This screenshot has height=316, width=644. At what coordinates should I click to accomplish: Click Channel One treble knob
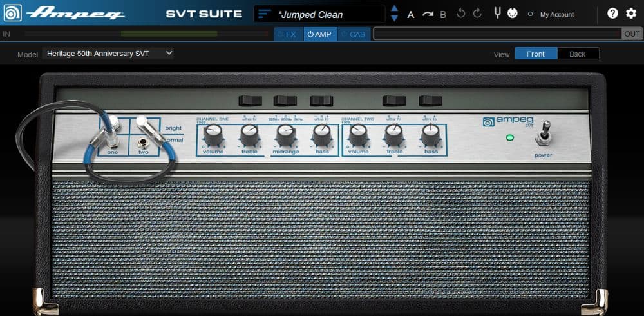point(250,135)
